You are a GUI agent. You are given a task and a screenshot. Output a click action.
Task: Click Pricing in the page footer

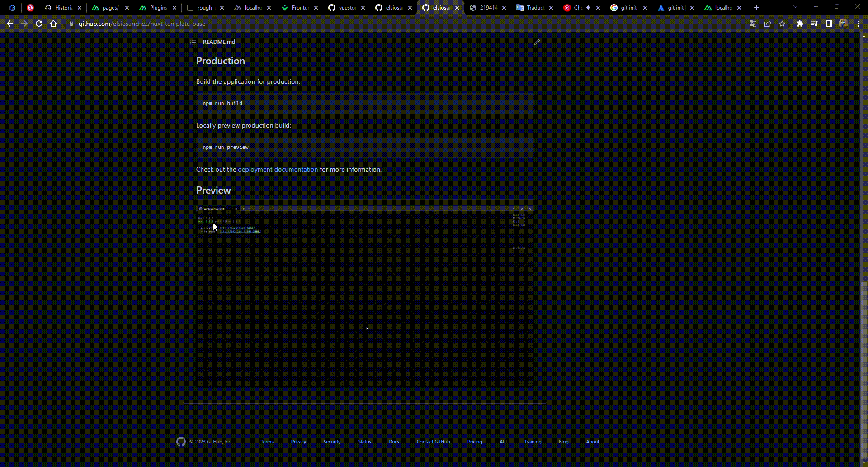[x=474, y=442]
